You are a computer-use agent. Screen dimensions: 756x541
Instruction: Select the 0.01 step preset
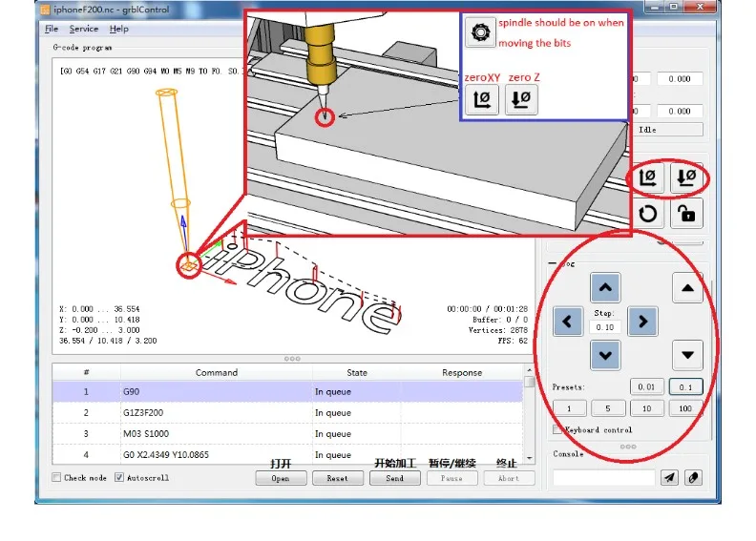[646, 386]
